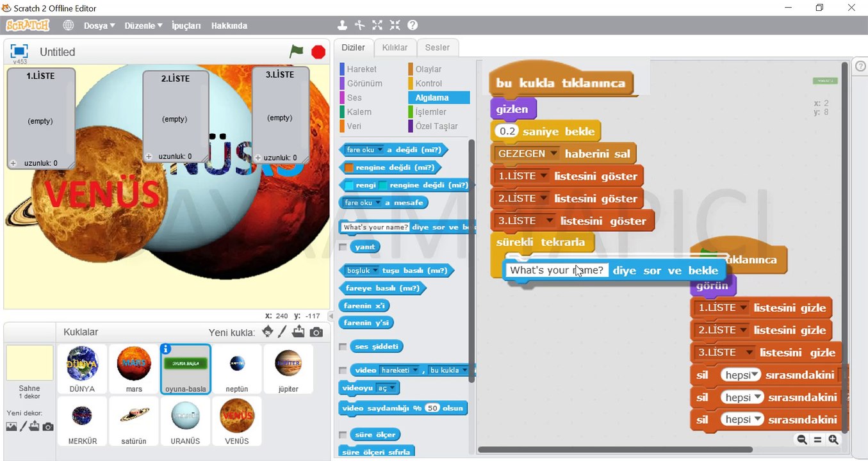Collapse the stage panel arrow
The height and width of the screenshot is (461, 868).
tap(329, 316)
